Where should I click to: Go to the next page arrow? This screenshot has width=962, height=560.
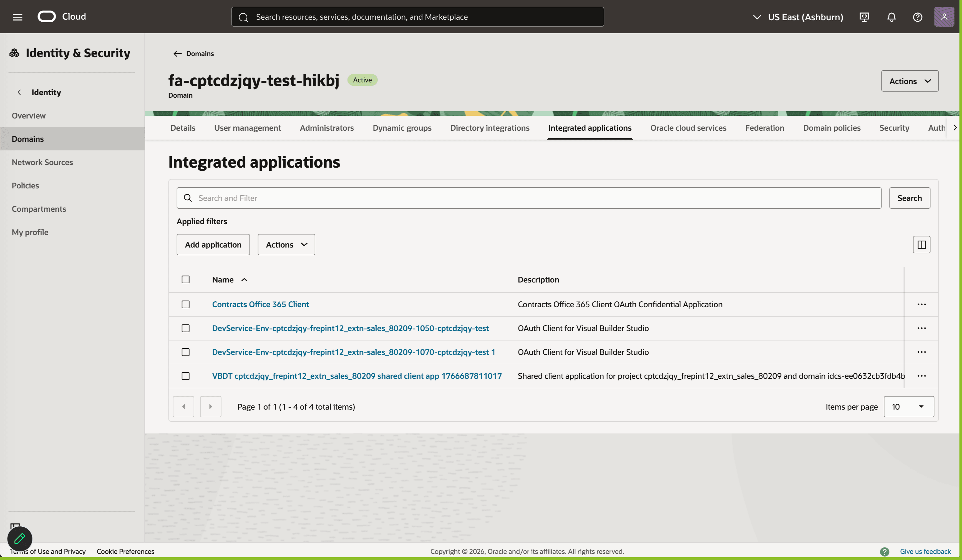211,407
